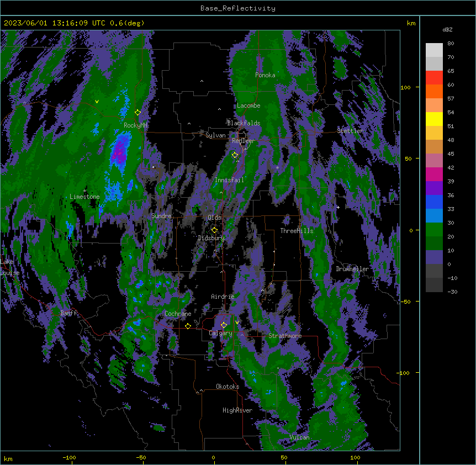This screenshot has height=465, width=476.
Task: Click the Banff label
Action: [x=68, y=313]
